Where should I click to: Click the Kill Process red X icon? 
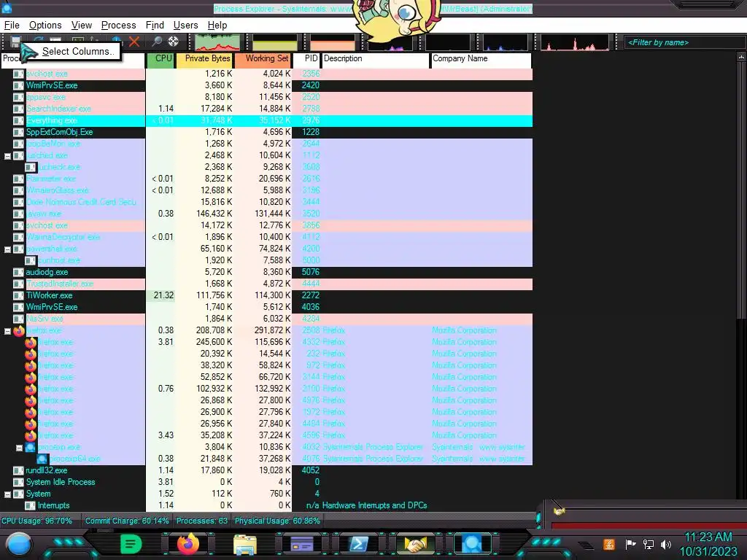(134, 42)
